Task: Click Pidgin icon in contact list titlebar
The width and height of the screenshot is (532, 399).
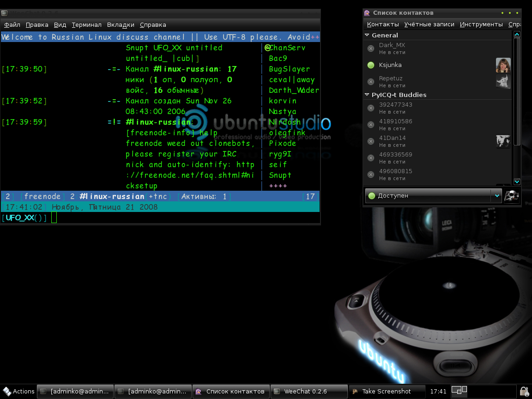Action: [367, 13]
